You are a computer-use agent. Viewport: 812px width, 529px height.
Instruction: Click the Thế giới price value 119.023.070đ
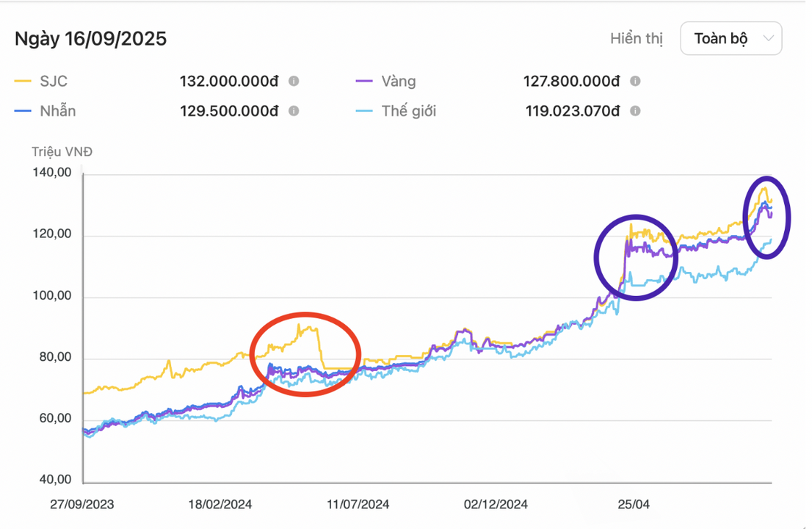point(573,112)
